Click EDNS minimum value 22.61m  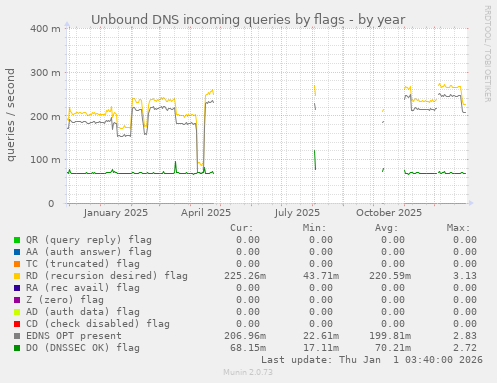pyautogui.click(x=321, y=336)
